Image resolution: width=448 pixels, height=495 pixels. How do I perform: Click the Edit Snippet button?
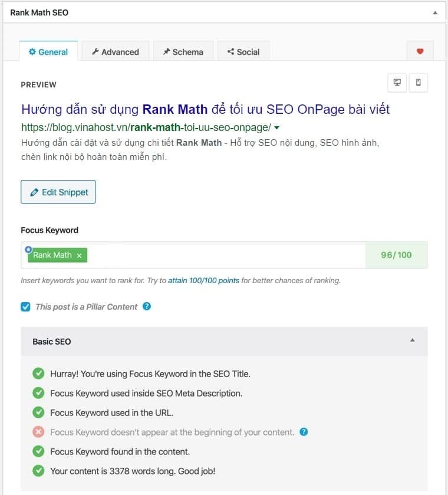[x=58, y=192]
